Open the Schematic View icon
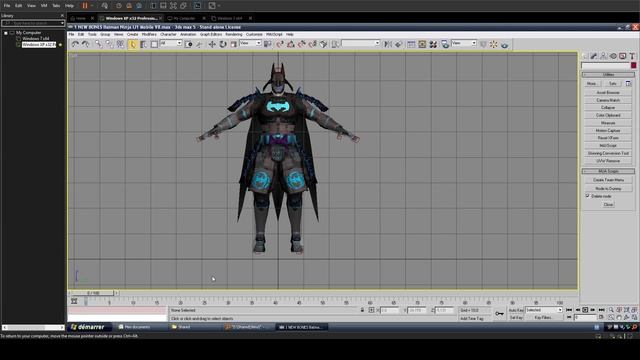 [x=422, y=44]
